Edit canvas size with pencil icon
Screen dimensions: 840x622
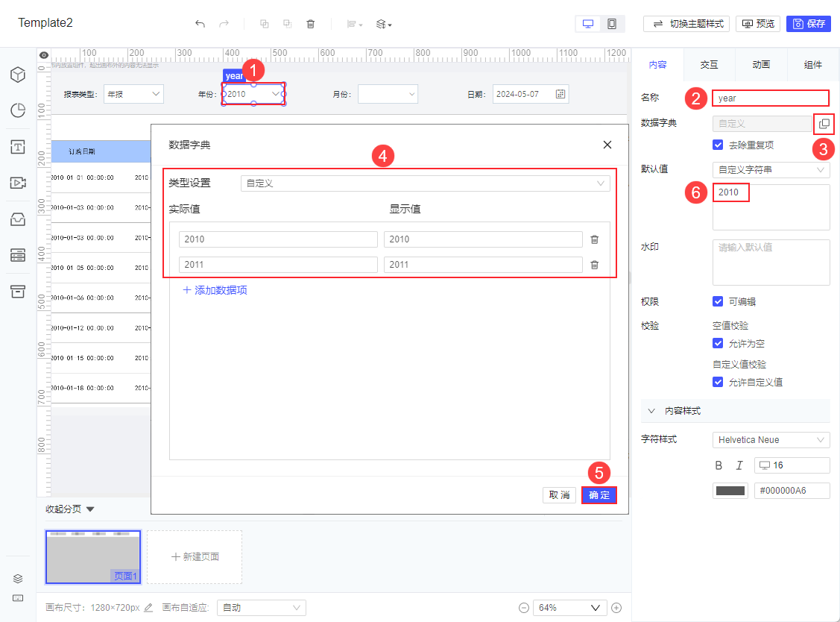coord(148,608)
